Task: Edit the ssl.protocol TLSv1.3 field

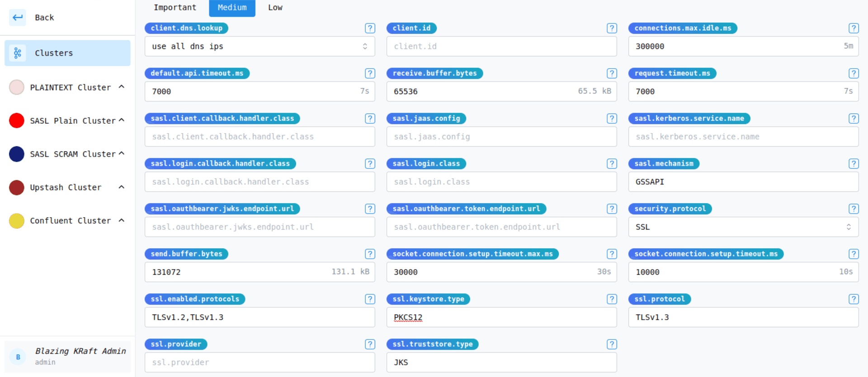Action: tap(744, 317)
